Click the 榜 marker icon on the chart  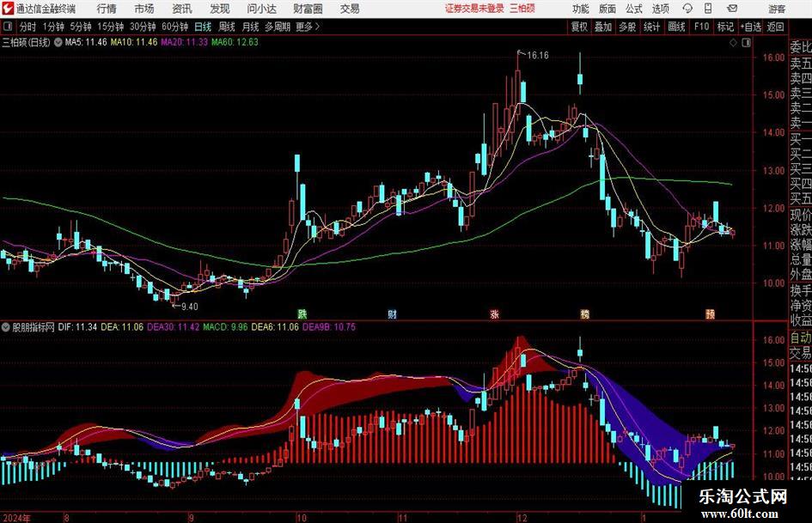click(x=584, y=313)
